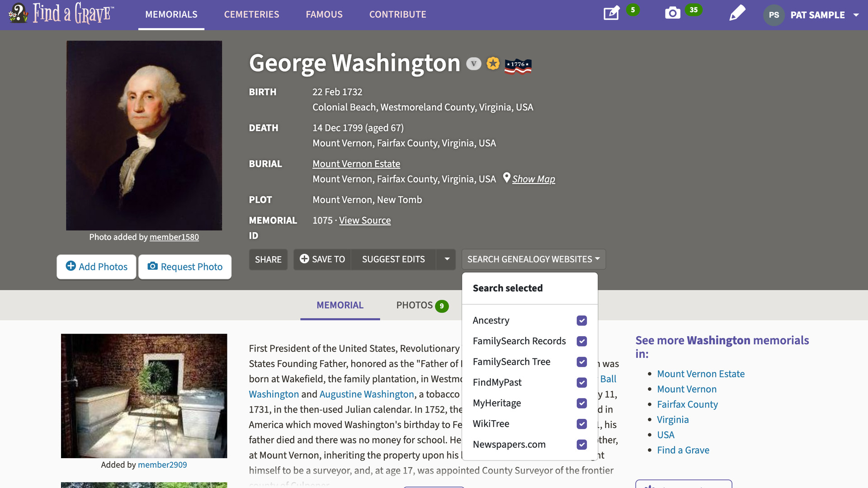Select the Memorial tab
The height and width of the screenshot is (488, 868).
pyautogui.click(x=340, y=305)
